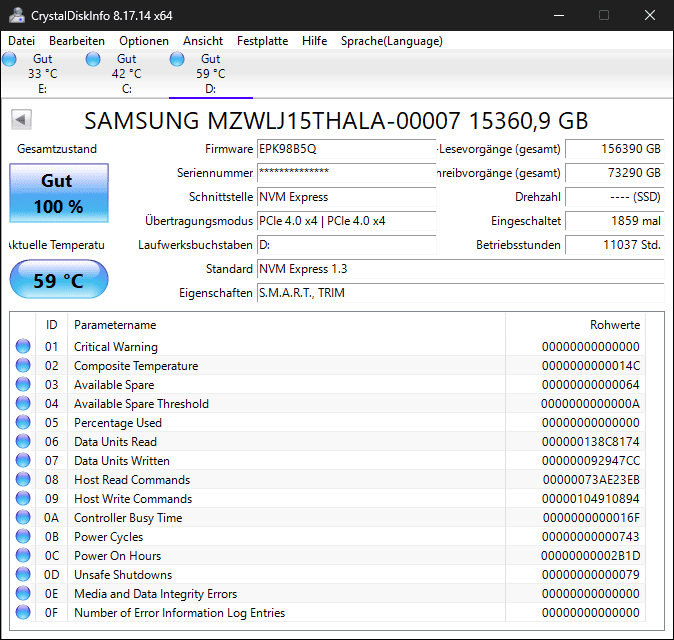Open the Optionen menu

(x=144, y=41)
